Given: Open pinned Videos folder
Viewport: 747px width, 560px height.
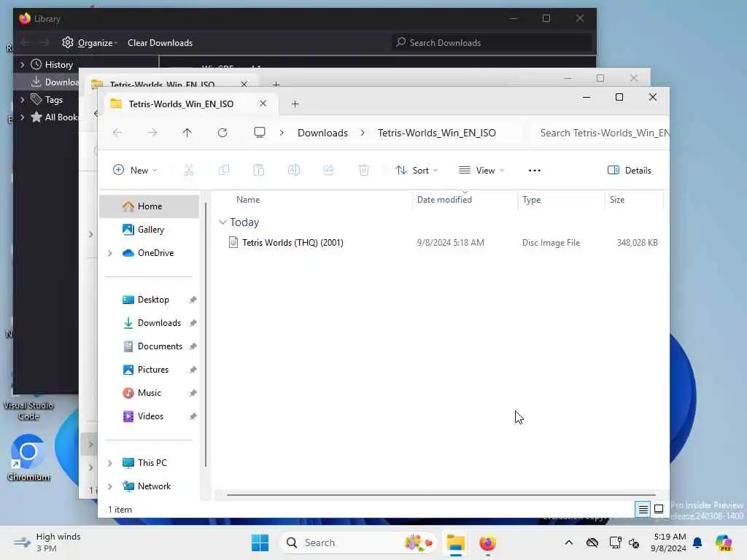Looking at the screenshot, I should pyautogui.click(x=149, y=416).
